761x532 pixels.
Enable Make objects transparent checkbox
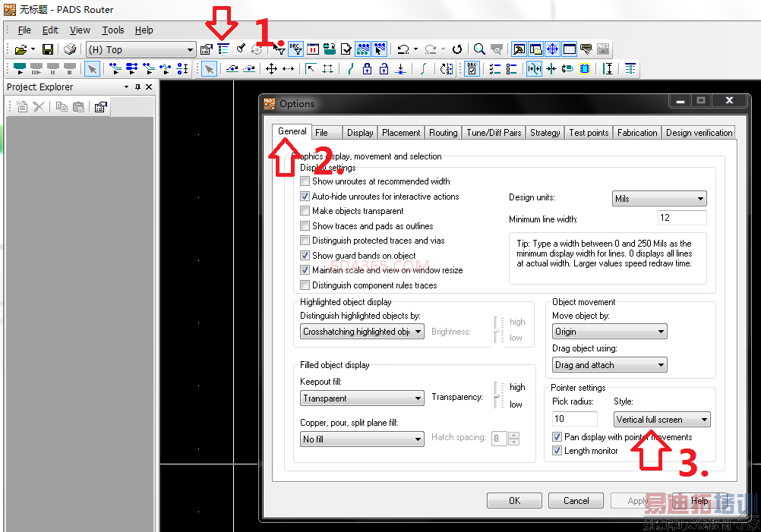pyautogui.click(x=305, y=211)
